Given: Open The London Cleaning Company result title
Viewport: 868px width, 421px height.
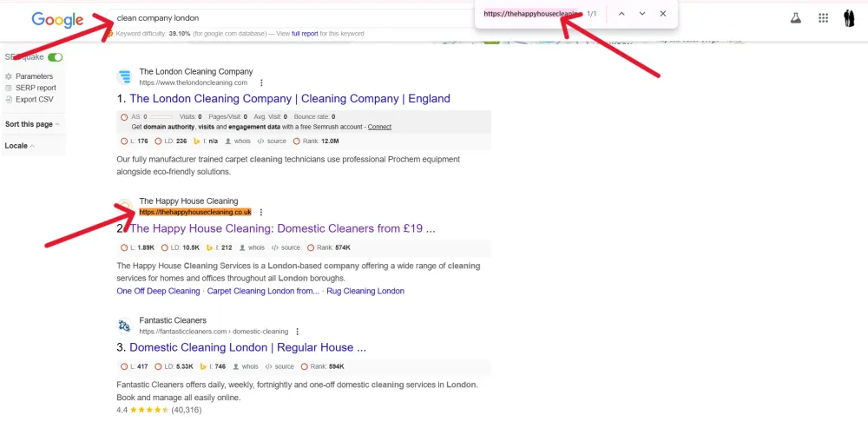Looking at the screenshot, I should [290, 99].
